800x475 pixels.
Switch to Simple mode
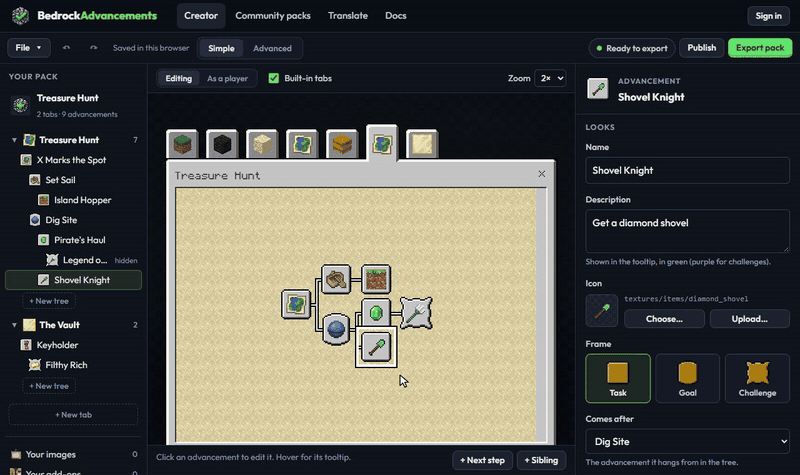(x=221, y=48)
